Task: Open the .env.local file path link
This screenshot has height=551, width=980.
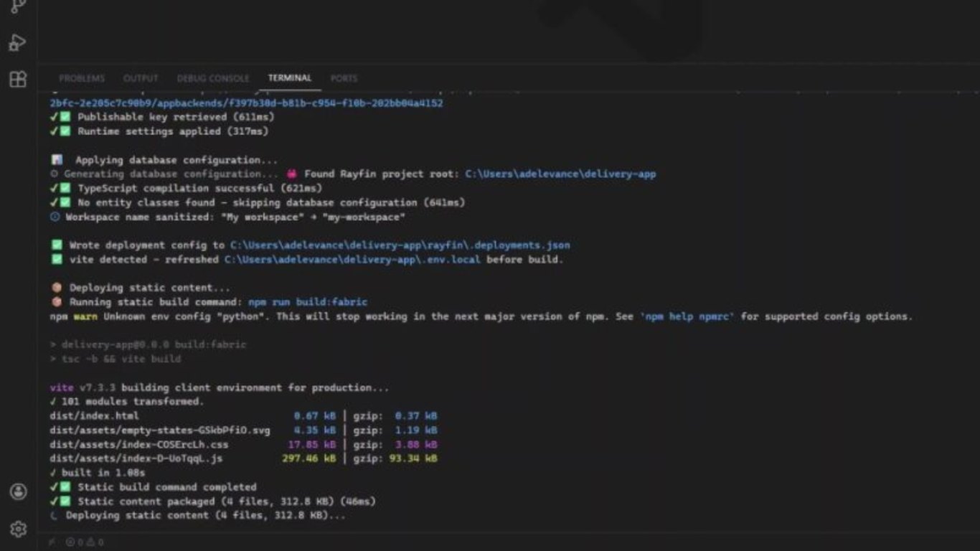Action: coord(352,260)
